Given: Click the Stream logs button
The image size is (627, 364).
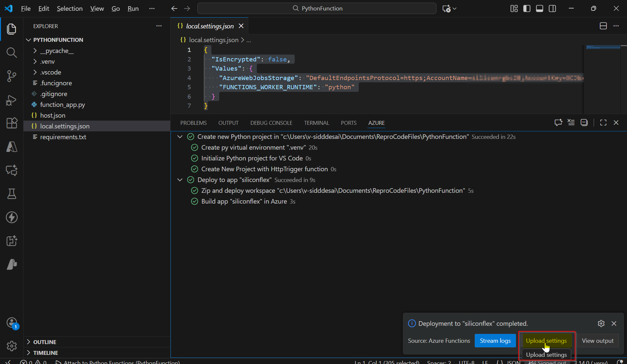Looking at the screenshot, I should pos(495,340).
